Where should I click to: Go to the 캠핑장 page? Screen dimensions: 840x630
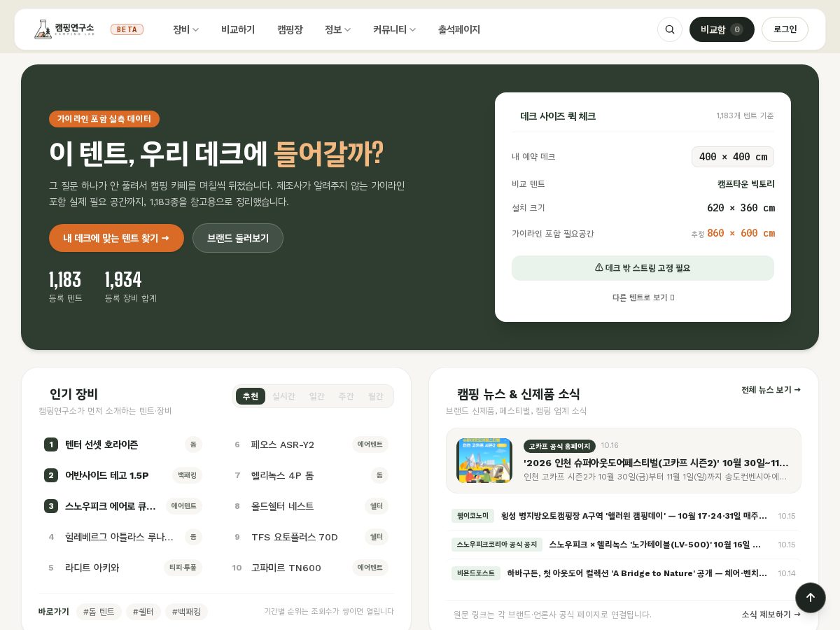pos(290,29)
